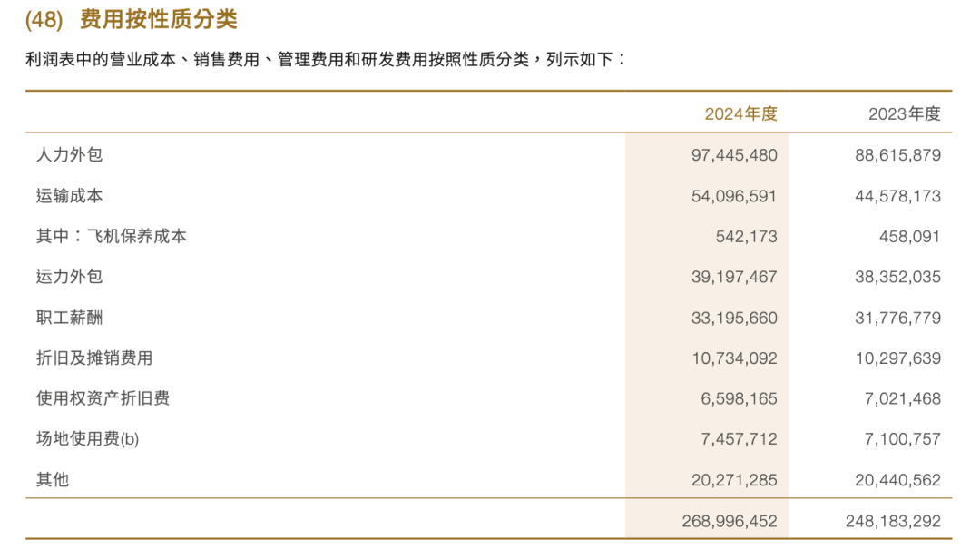Image resolution: width=980 pixels, height=559 pixels.
Task: Select the 其他 row label
Action: click(53, 480)
